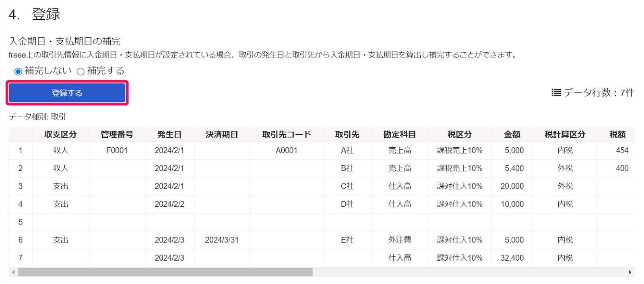
Task: Click the A0001 partner code cell
Action: pos(287,150)
